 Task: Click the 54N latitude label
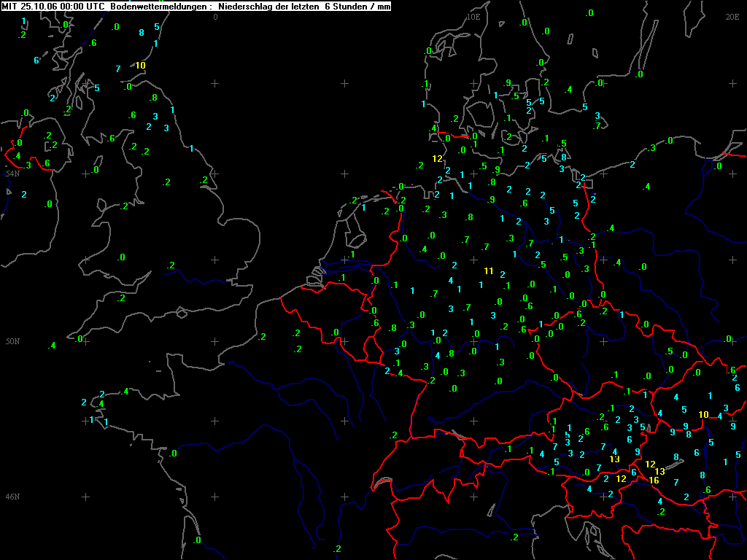click(12, 174)
